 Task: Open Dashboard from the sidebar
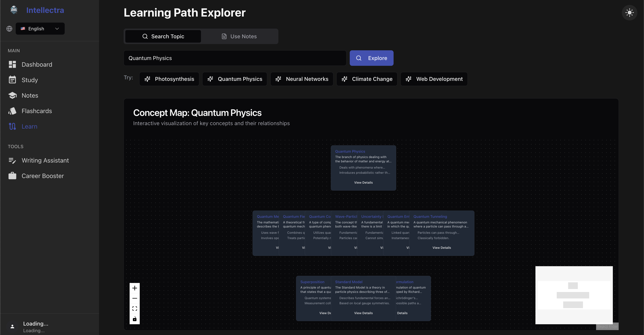pos(37,65)
